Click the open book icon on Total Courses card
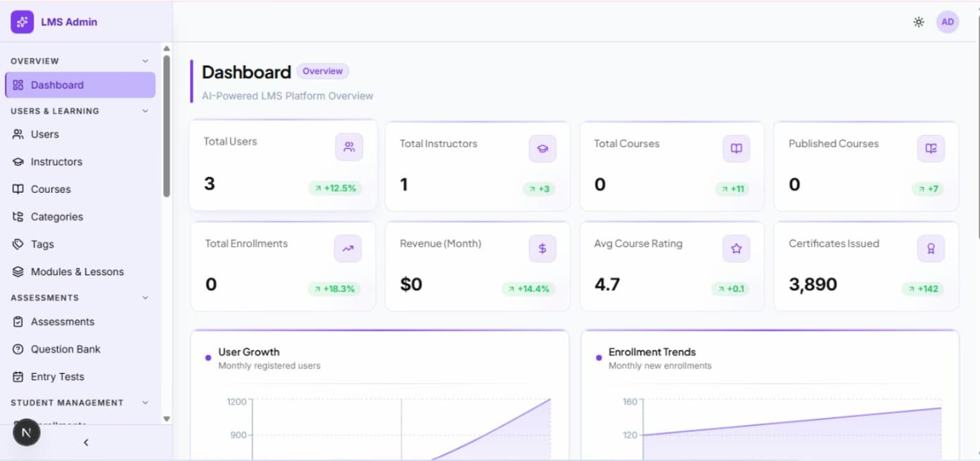This screenshot has width=980, height=461. [737, 149]
